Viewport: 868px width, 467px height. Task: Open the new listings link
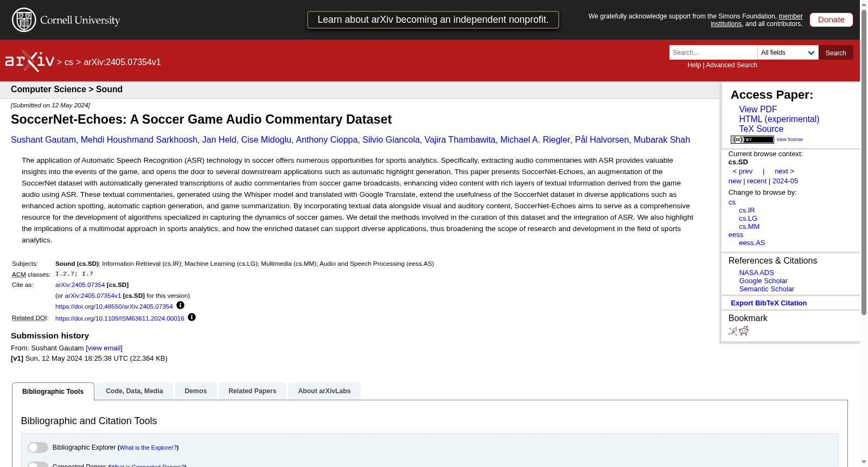click(x=735, y=181)
